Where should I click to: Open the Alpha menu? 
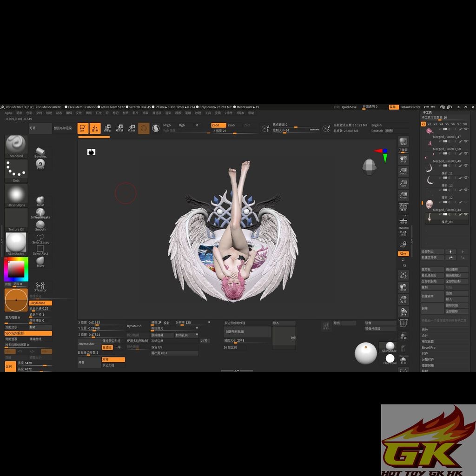pyautogui.click(x=8, y=113)
